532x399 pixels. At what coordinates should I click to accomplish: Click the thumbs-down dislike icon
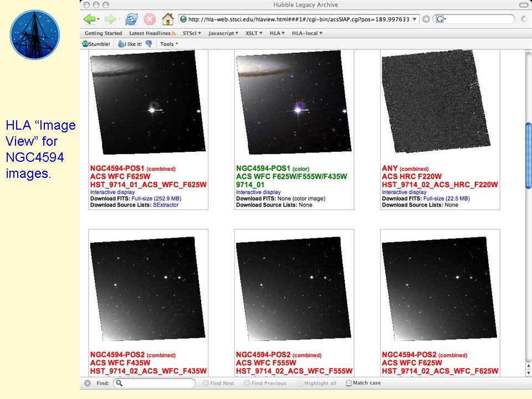(x=149, y=44)
